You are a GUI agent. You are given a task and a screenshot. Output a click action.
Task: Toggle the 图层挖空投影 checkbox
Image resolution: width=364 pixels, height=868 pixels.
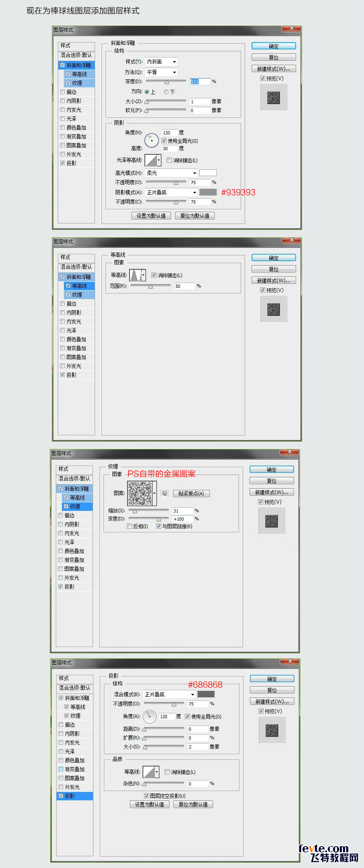[x=147, y=796]
